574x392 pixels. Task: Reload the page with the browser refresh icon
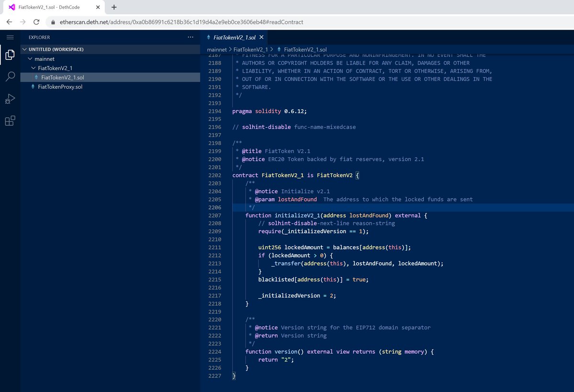tap(37, 22)
